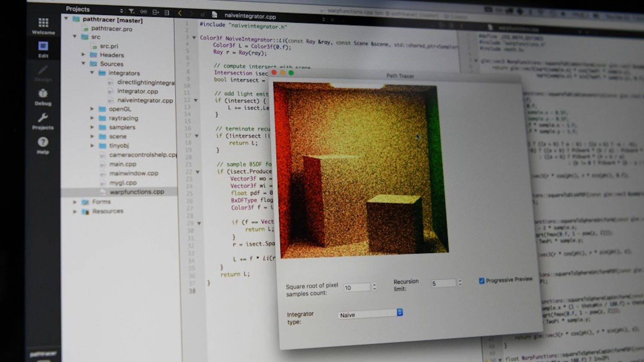Viewport: 644px width, 362px height.
Task: Click the Recursion limit input field
Action: pos(443,284)
